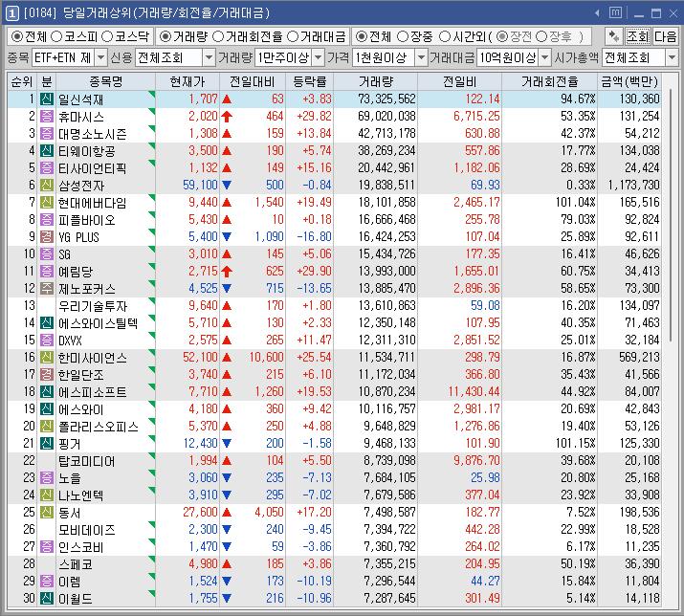Screen dimensions: 684x616
Task: Sort by the 거래회전율 column header
Action: click(x=550, y=81)
